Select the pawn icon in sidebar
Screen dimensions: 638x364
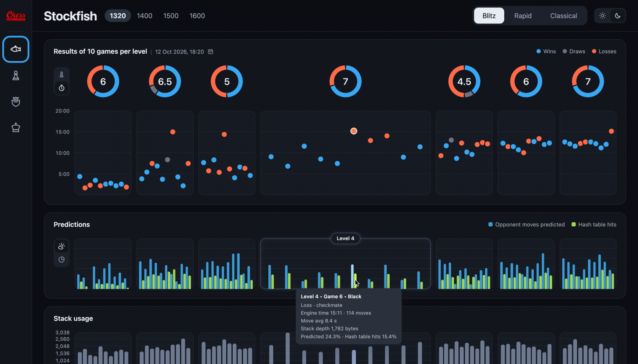click(16, 76)
